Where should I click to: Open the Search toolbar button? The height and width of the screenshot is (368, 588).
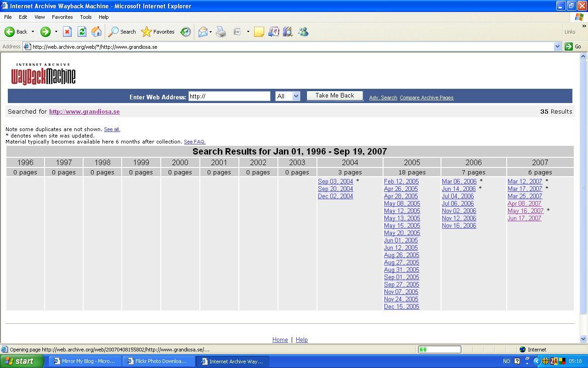pos(122,32)
